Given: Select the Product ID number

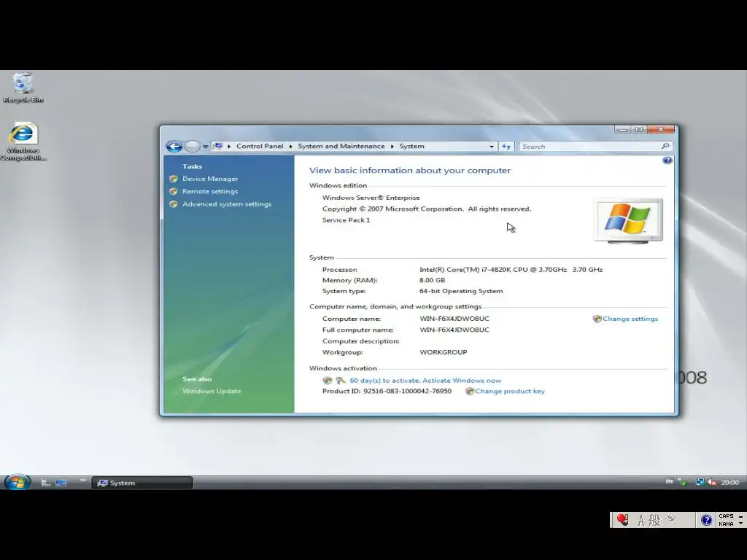Looking at the screenshot, I should (407, 391).
